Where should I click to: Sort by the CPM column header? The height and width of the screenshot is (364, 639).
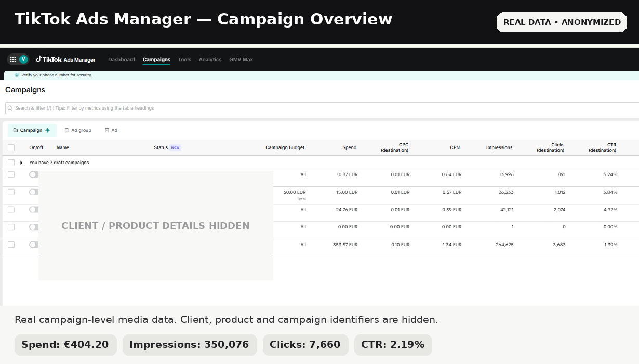click(455, 147)
